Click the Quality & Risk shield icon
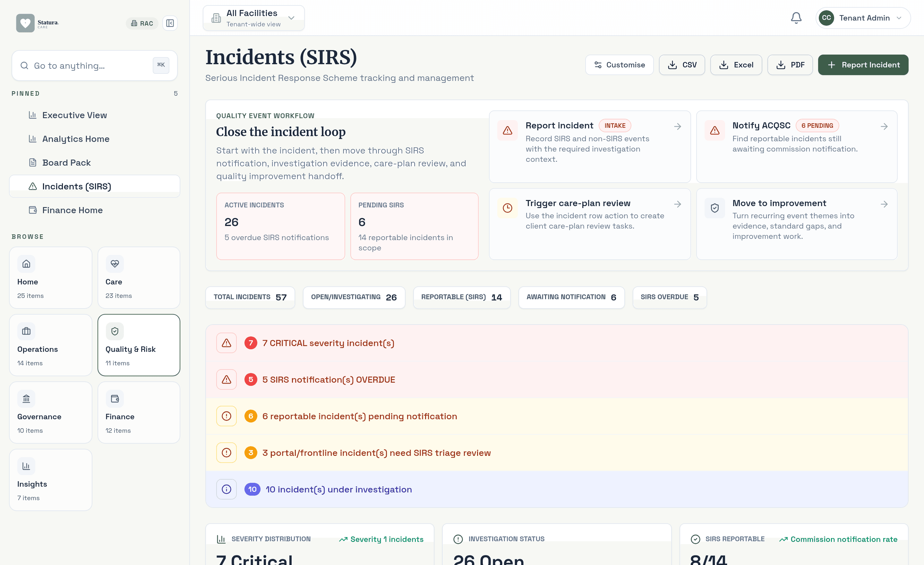This screenshot has height=565, width=924. click(x=114, y=331)
